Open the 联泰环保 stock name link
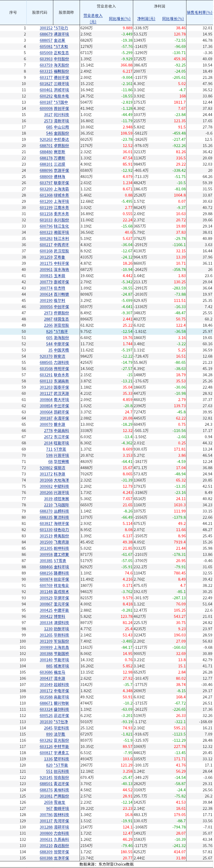This screenshot has width=214, height=868. pos(61,183)
